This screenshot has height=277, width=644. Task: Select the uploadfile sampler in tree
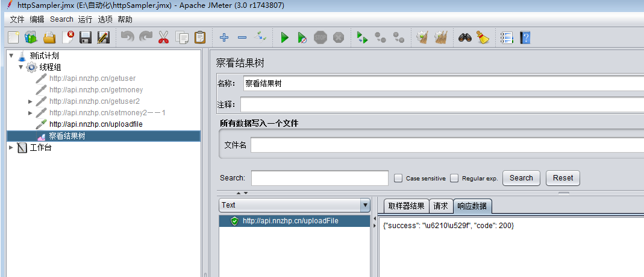point(96,124)
